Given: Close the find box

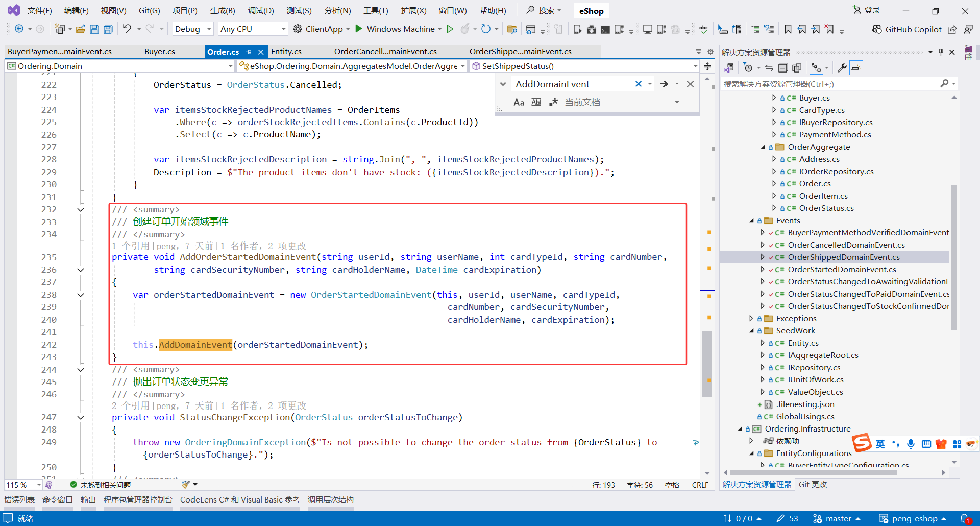Looking at the screenshot, I should [x=690, y=84].
